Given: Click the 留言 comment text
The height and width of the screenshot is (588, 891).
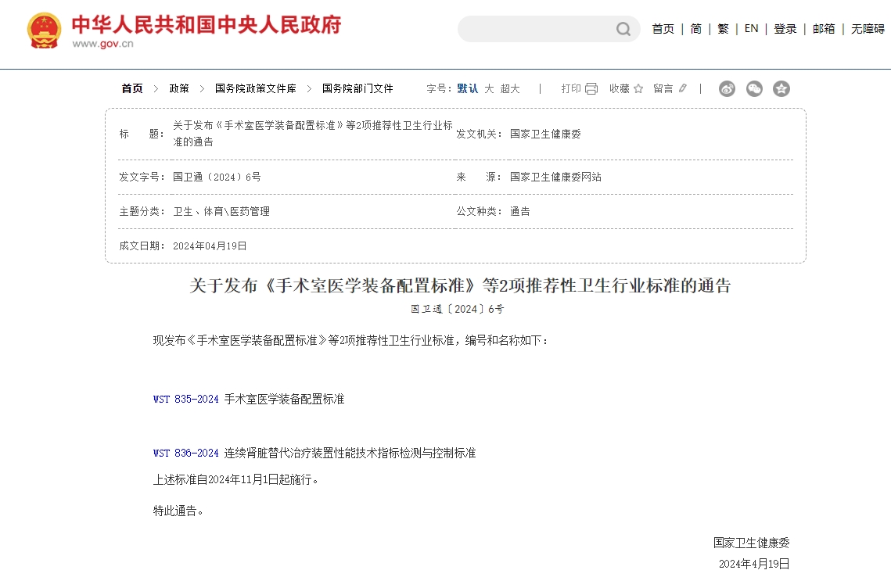Looking at the screenshot, I should pos(663,88).
